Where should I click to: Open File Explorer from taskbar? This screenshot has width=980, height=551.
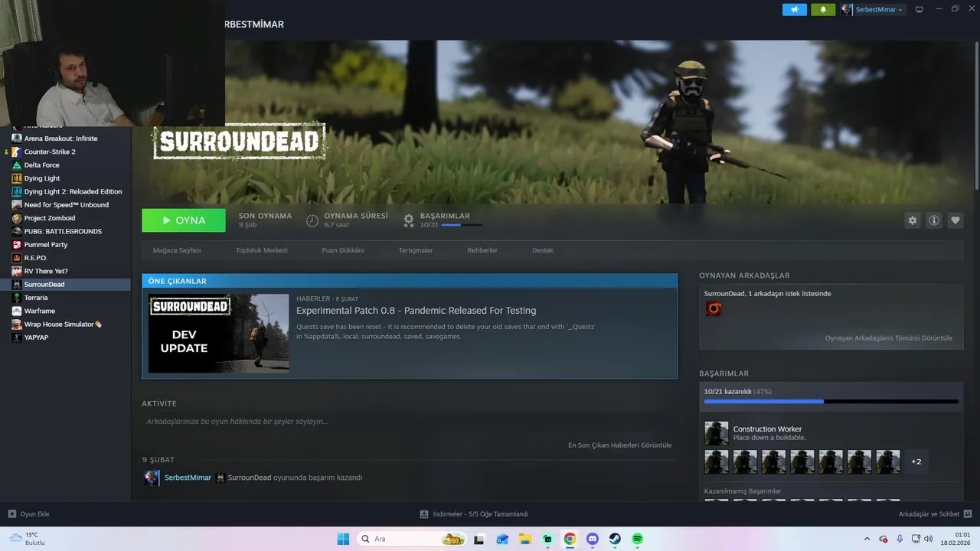tap(525, 539)
